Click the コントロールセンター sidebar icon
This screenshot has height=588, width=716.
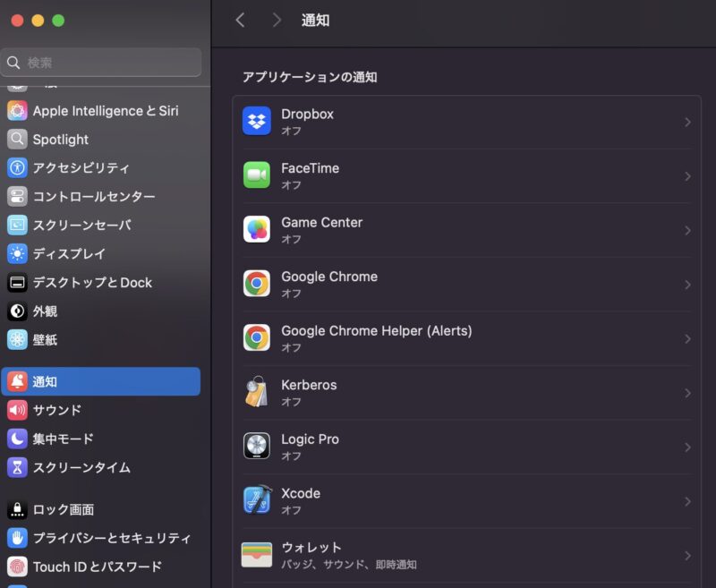(x=17, y=197)
